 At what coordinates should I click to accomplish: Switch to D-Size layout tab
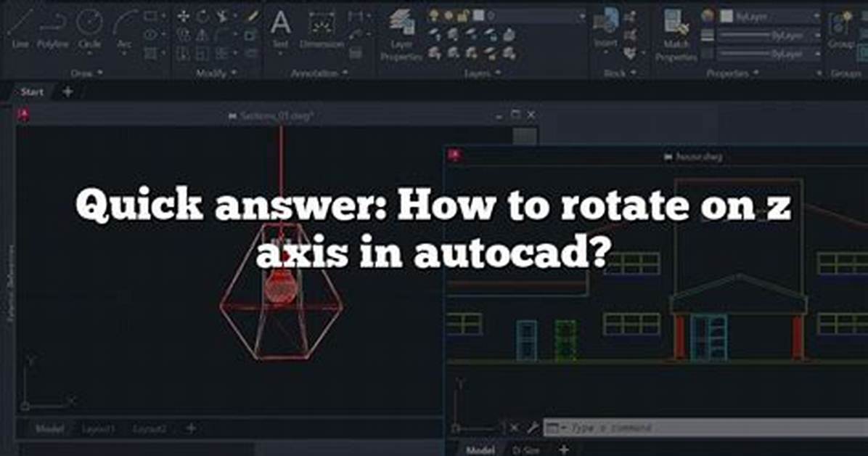tap(525, 450)
